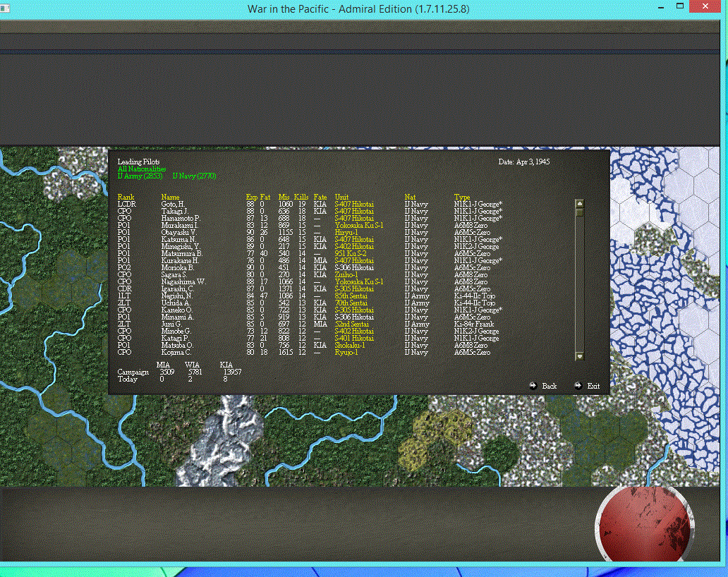Open S-407 Hikotai unit in Katsuma N. row
The image size is (728, 577).
pyautogui.click(x=354, y=240)
